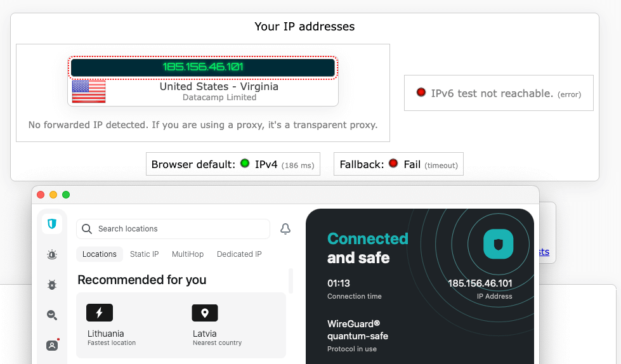Click the Search locations input field
Viewport: 621px width, 364px height.
click(173, 229)
